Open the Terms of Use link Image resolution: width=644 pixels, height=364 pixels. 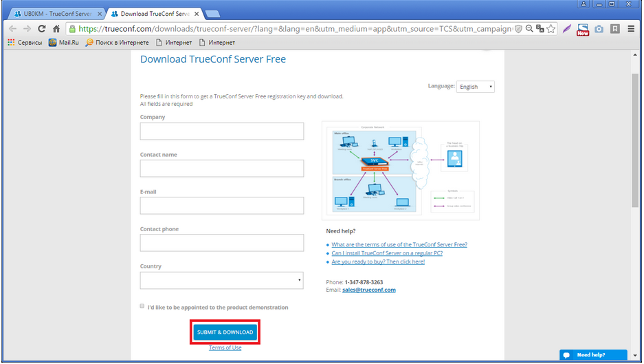tap(225, 348)
